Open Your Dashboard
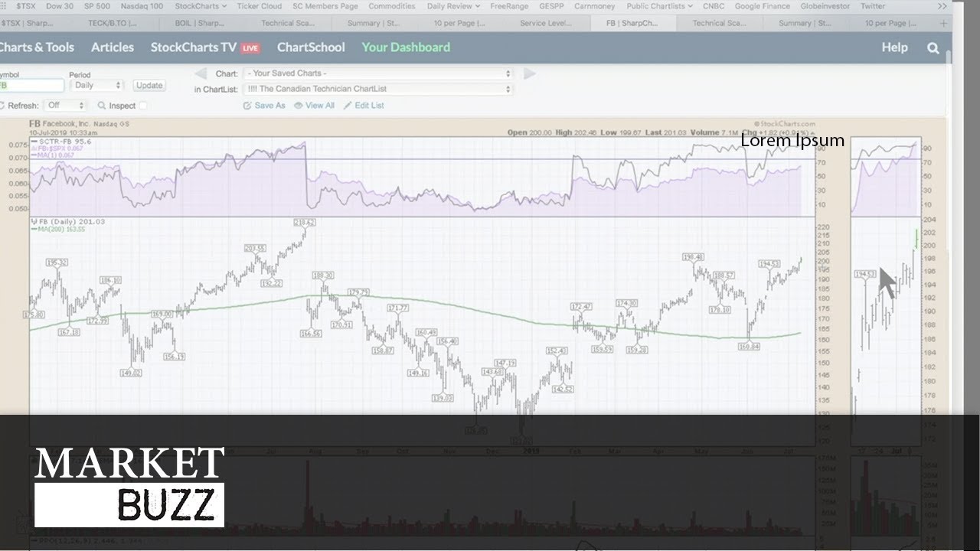The height and width of the screenshot is (551, 980). 406,47
